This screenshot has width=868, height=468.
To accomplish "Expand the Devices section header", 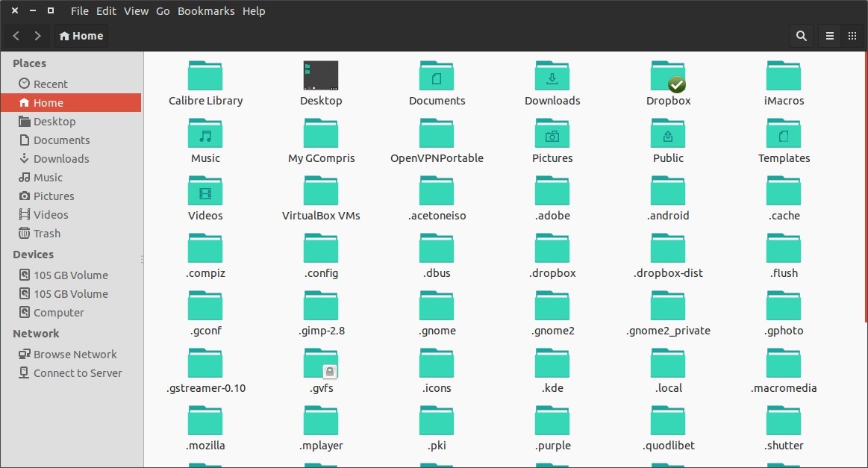I will (x=33, y=254).
